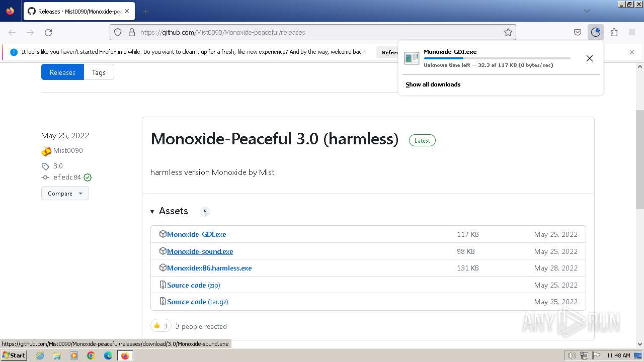
Task: Click Firefox taskbar button
Action: coord(125,355)
